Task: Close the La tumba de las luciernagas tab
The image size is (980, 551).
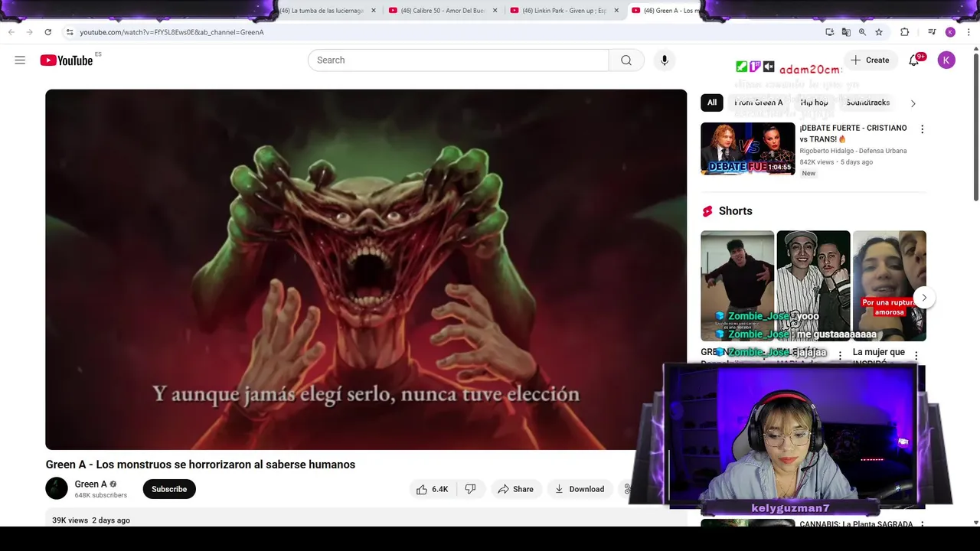Action: (374, 11)
